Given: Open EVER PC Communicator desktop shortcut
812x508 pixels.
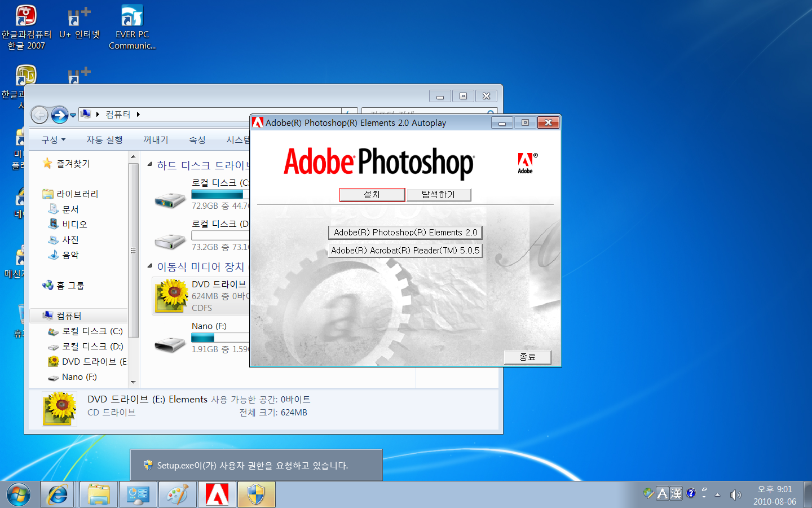Looking at the screenshot, I should (x=132, y=27).
